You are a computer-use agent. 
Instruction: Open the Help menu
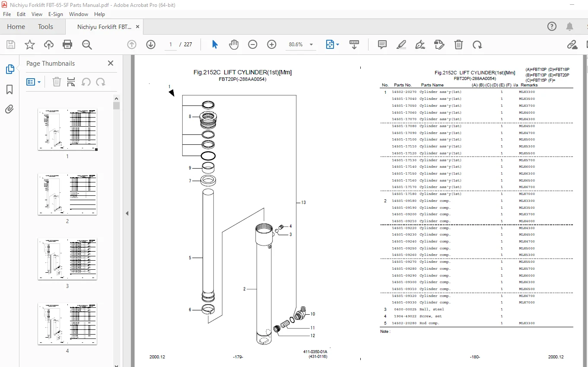pyautogui.click(x=99, y=14)
